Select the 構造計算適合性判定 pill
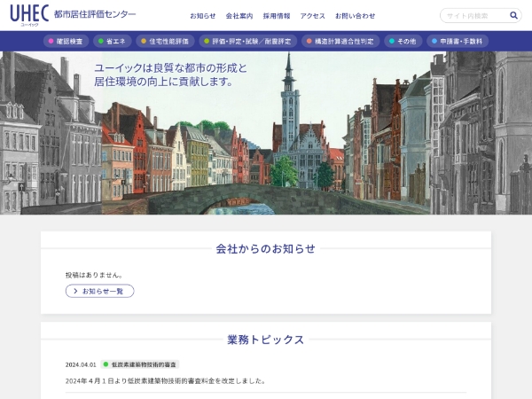Image resolution: width=532 pixels, height=399 pixels. (340, 41)
